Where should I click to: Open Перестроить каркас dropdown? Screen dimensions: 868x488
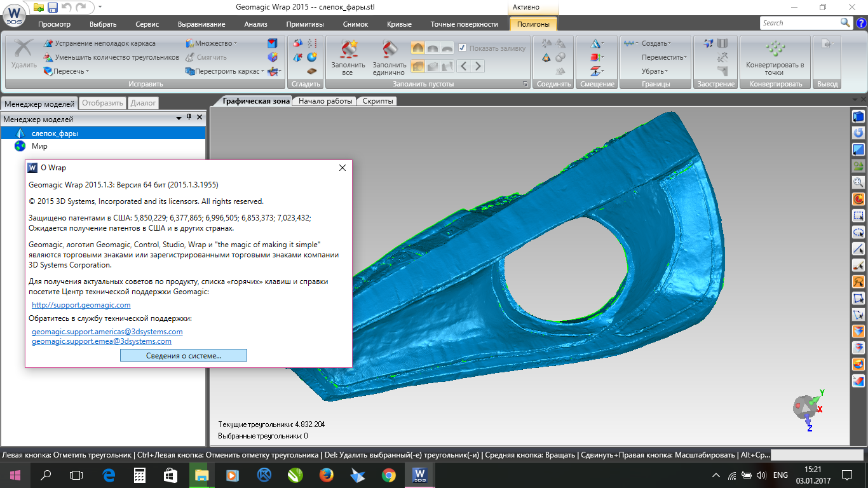pyautogui.click(x=225, y=71)
